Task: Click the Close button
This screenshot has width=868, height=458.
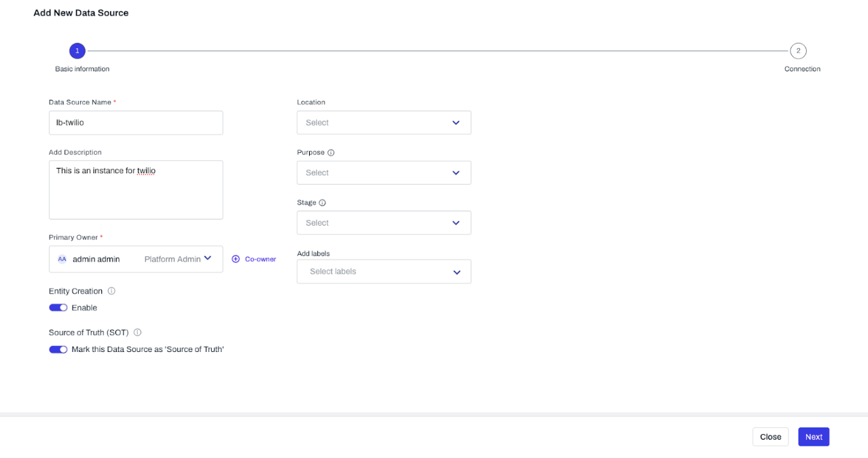Action: [770, 437]
